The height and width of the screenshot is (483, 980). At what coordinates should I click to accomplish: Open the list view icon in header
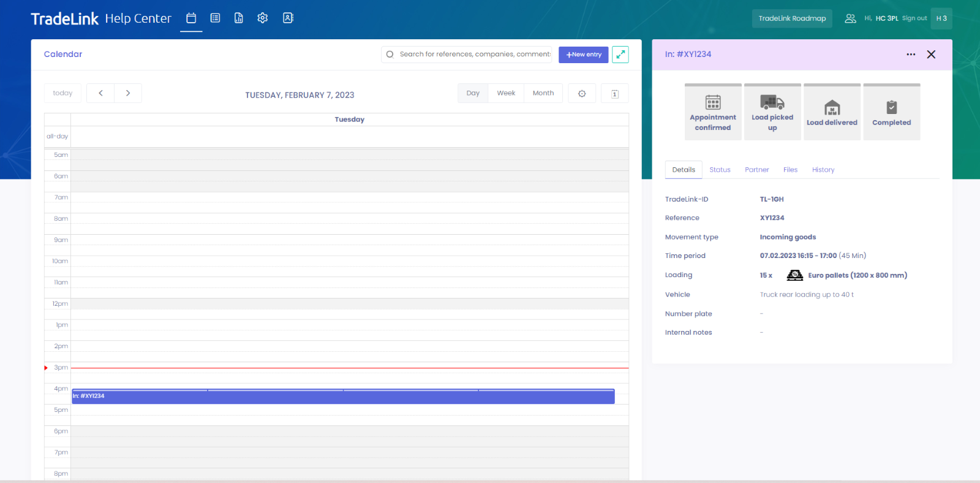[x=215, y=18]
